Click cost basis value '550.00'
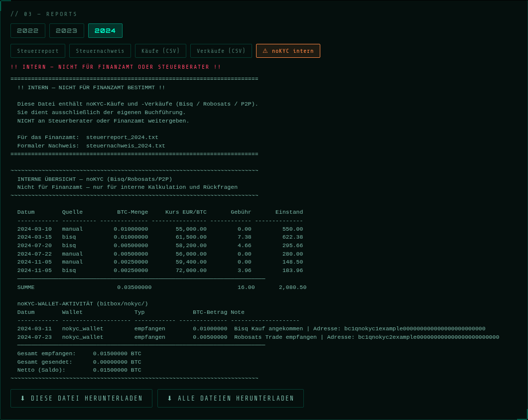The width and height of the screenshot is (528, 420). [x=292, y=229]
